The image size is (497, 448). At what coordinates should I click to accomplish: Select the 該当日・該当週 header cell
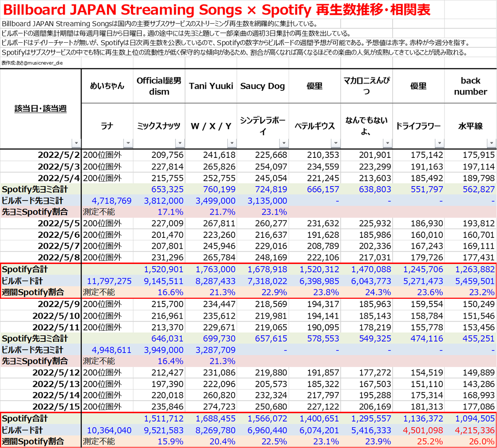click(x=41, y=109)
